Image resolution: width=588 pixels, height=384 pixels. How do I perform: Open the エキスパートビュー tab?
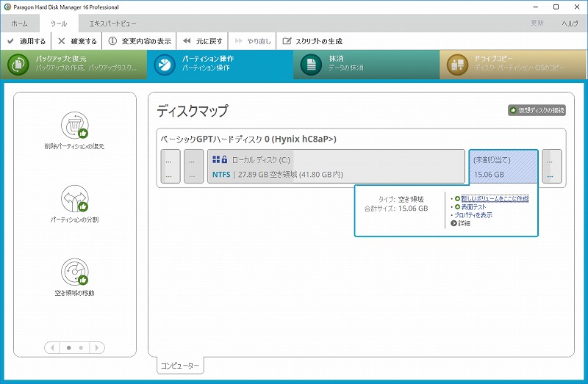pyautogui.click(x=112, y=23)
